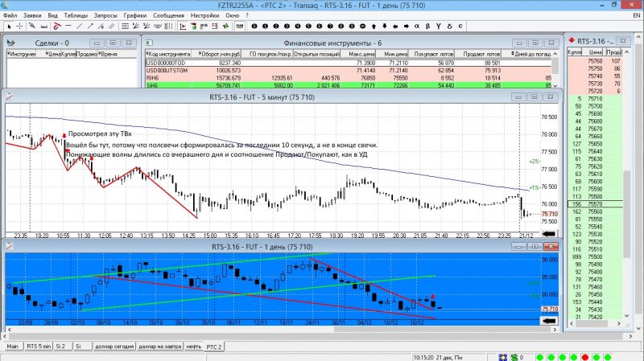Select the SiH6 instrument row
Image resolution: width=644 pixels, height=361 pixels.
coord(349,85)
